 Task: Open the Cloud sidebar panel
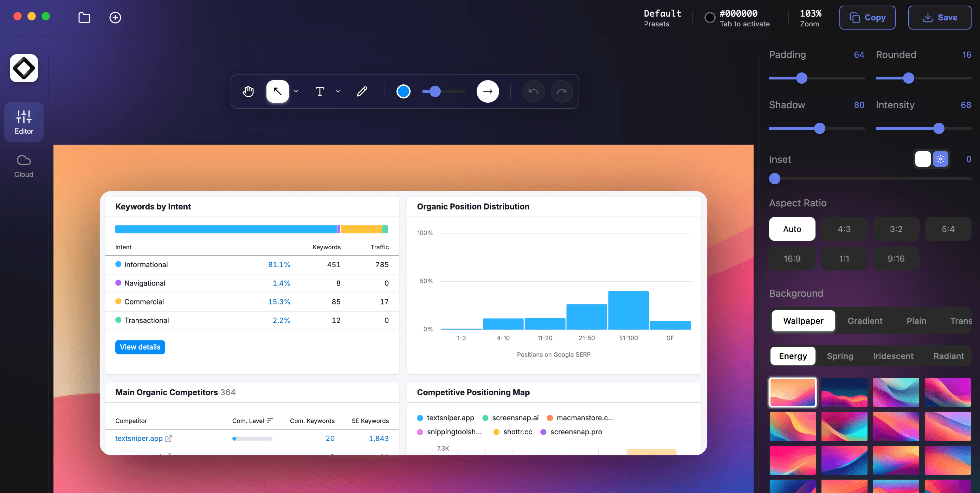(23, 165)
